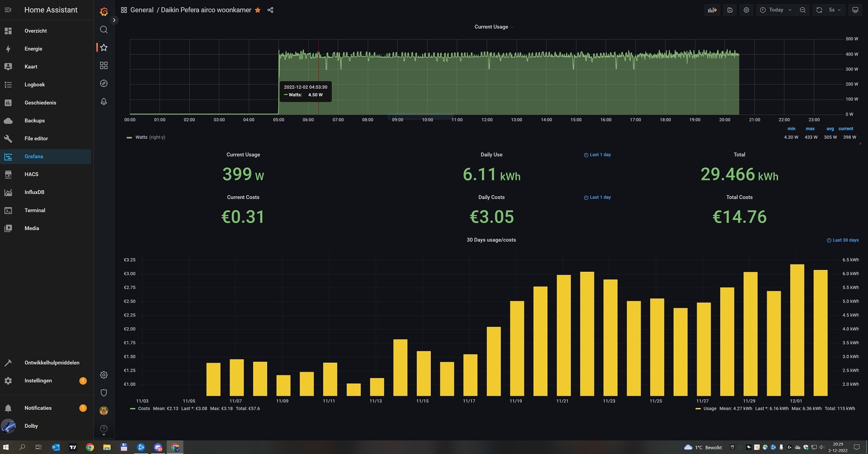868x454 pixels.
Task: Open the Today time range picker
Action: tap(776, 10)
